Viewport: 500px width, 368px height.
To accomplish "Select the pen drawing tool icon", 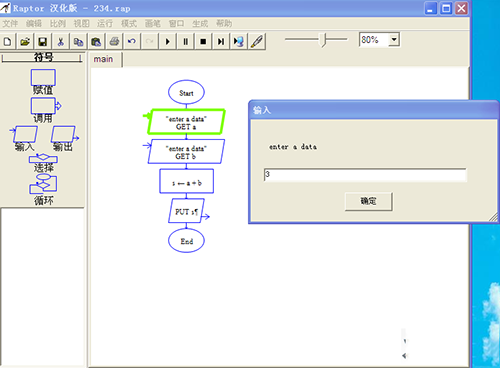I will click(257, 42).
